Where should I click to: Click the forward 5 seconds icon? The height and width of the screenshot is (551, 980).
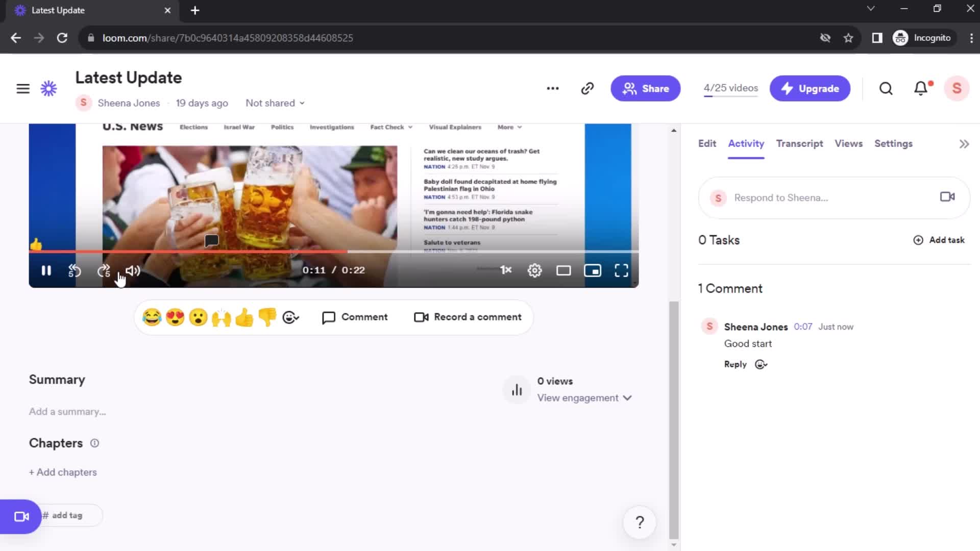coord(104,270)
